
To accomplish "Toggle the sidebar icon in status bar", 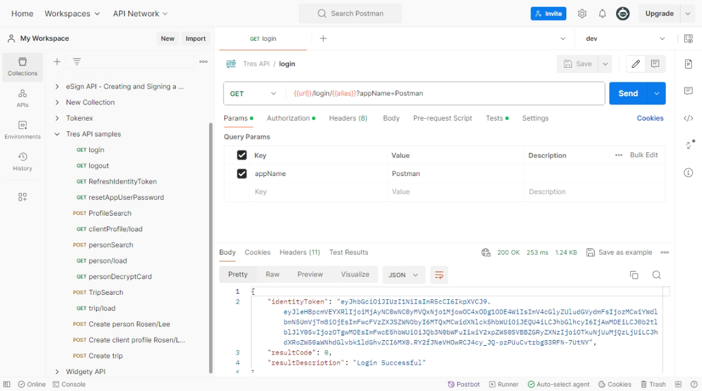I will [x=7, y=384].
